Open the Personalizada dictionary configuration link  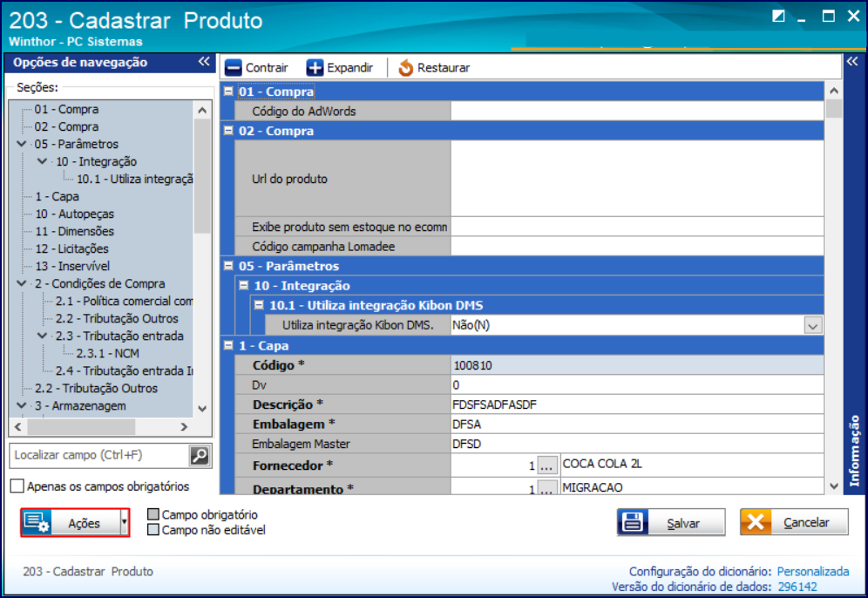[812, 572]
